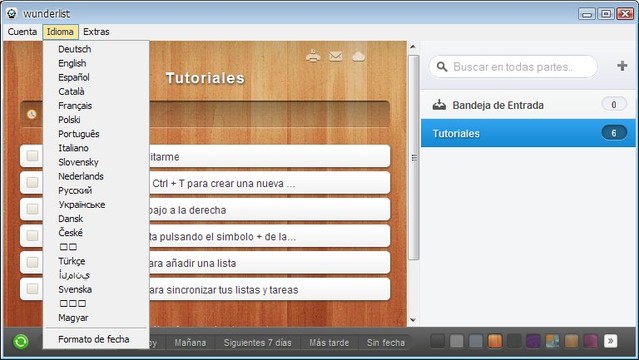This screenshot has width=639, height=360.
Task: Check the box for task ending 'itarme'
Action: coord(32,156)
